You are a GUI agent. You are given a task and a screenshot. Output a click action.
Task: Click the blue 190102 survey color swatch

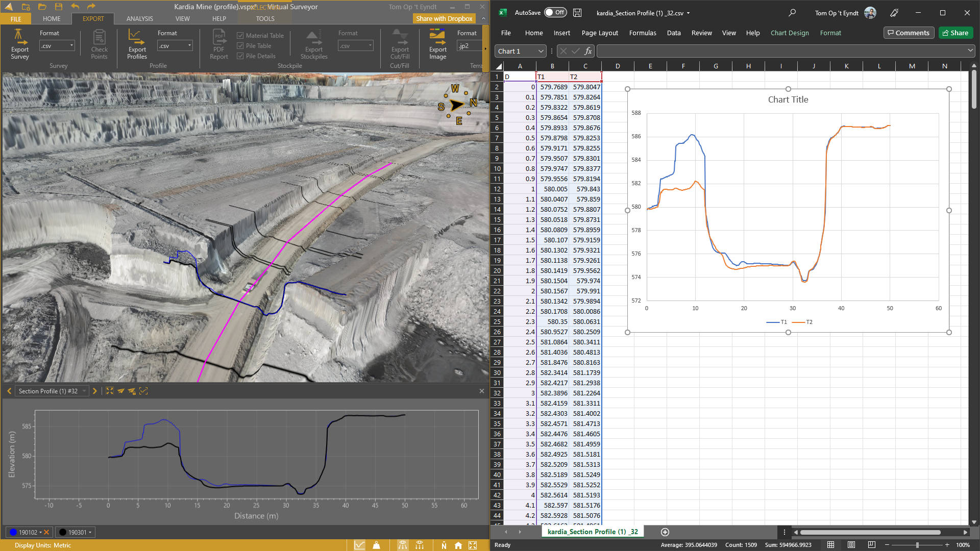point(14,532)
